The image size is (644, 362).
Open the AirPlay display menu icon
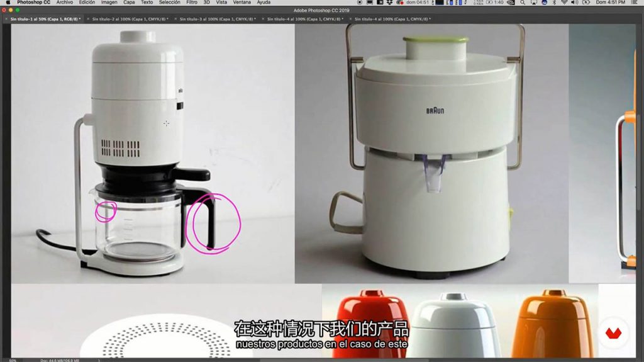[x=533, y=3]
